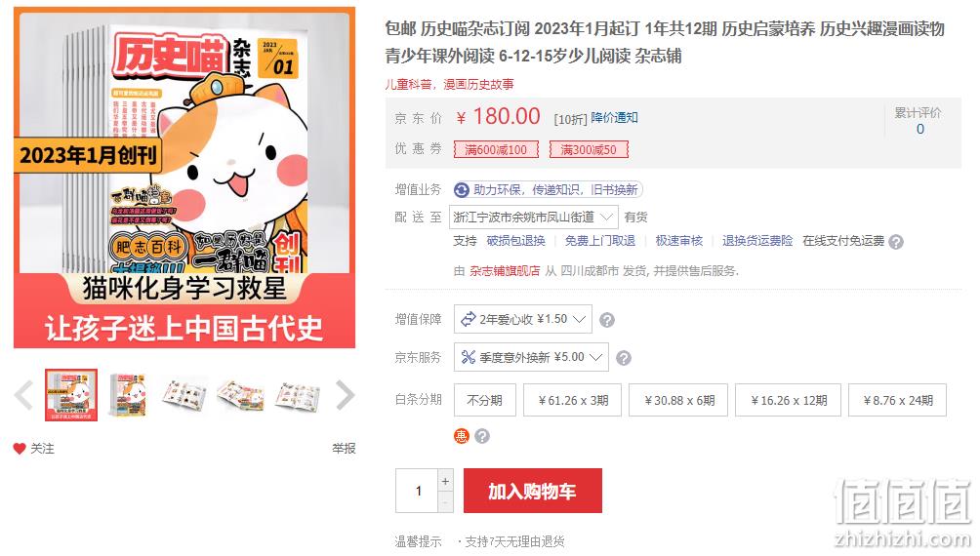
Task: Open delivery address 浙江宁波市余姚市凤山街道 dropdown
Action: click(x=534, y=218)
